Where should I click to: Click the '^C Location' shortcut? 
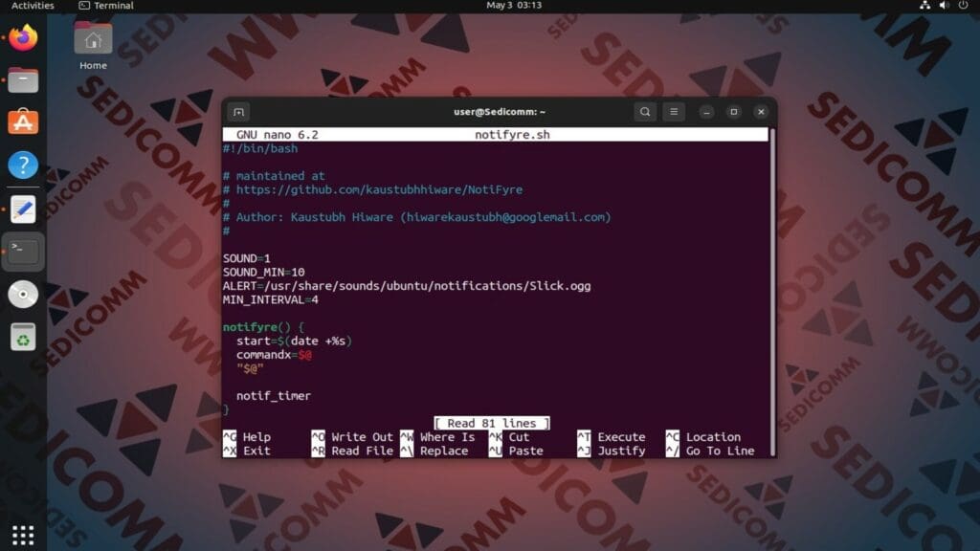[703, 436]
